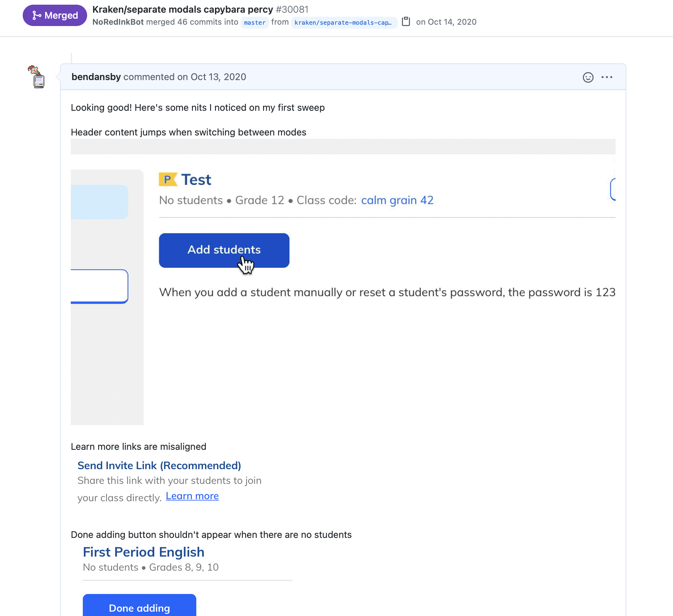Click the First Period English screenshot heading
The image size is (673, 616).
(x=144, y=552)
